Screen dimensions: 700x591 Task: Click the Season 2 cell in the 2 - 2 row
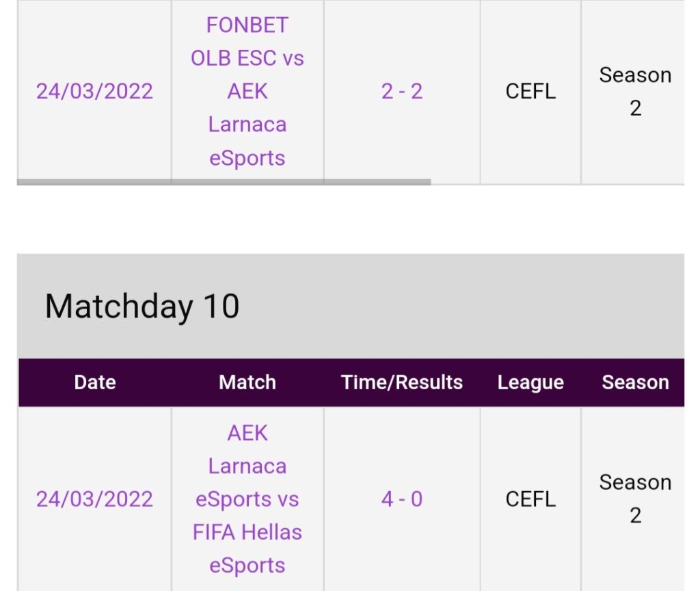pyautogui.click(x=635, y=91)
